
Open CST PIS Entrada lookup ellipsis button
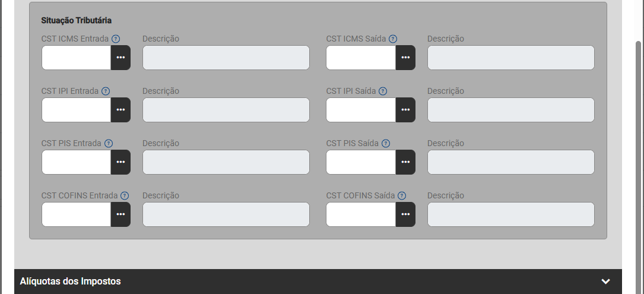[120, 162]
